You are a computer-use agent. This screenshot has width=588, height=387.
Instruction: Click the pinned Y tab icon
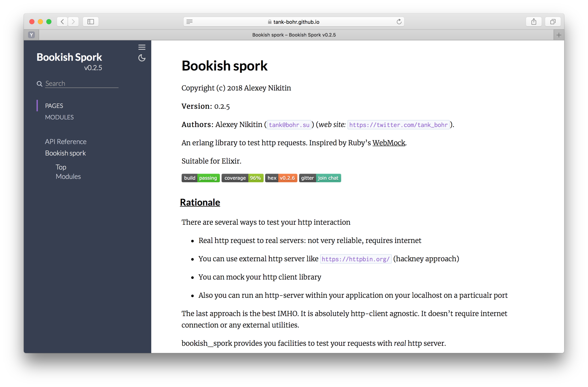[x=32, y=35]
